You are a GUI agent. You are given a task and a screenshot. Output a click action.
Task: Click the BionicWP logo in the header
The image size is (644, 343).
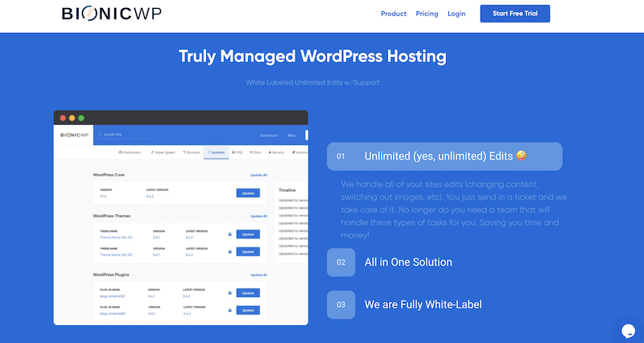pos(111,14)
